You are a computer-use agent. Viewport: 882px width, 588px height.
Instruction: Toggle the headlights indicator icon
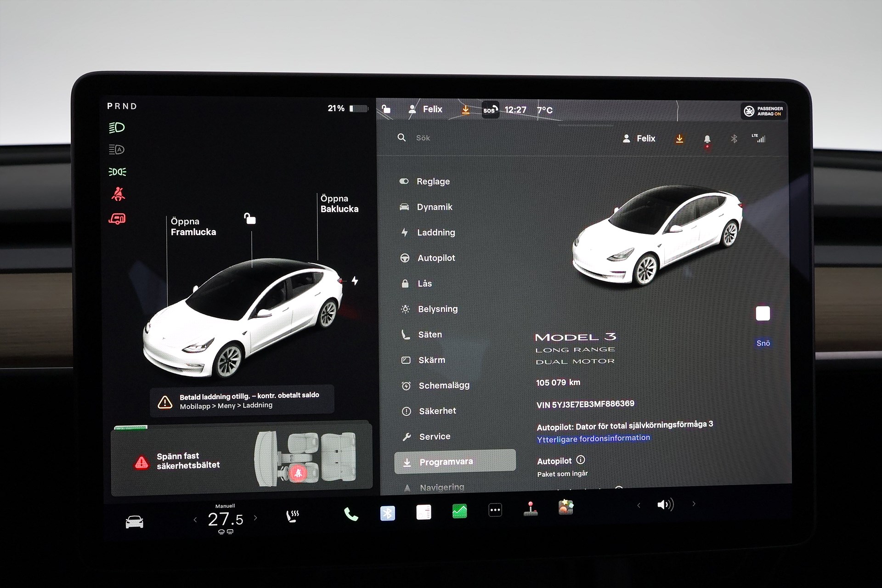(x=117, y=127)
